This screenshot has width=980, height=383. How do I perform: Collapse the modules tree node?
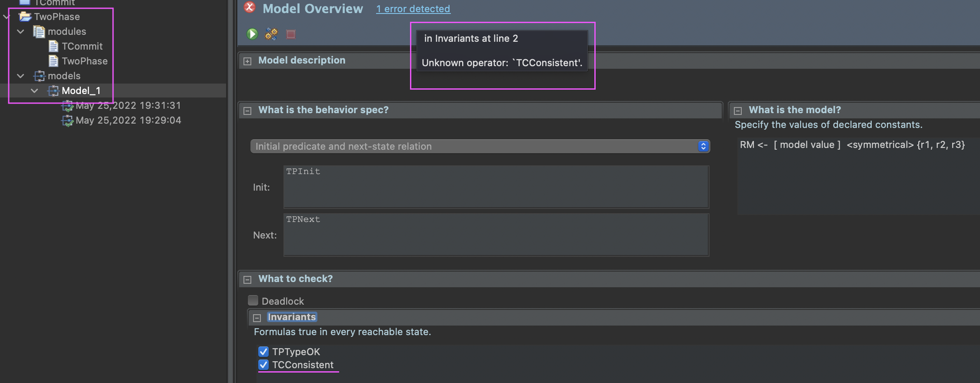tap(20, 32)
